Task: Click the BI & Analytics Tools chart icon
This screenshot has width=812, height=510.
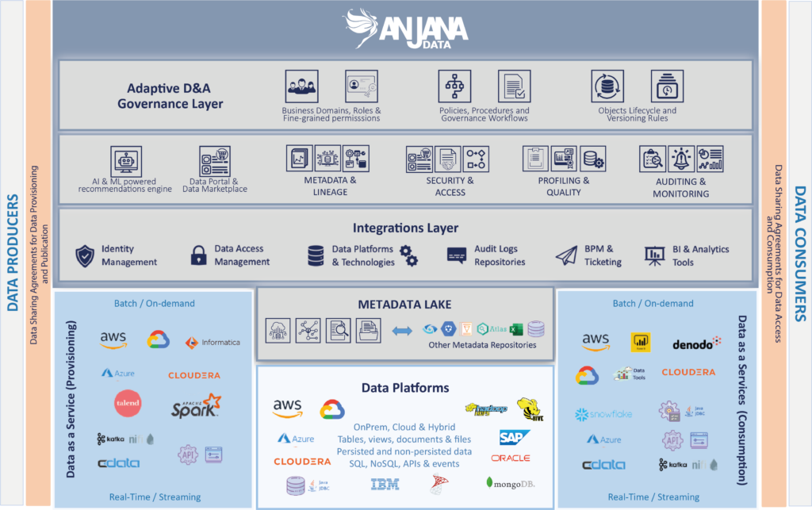Action: 654,255
